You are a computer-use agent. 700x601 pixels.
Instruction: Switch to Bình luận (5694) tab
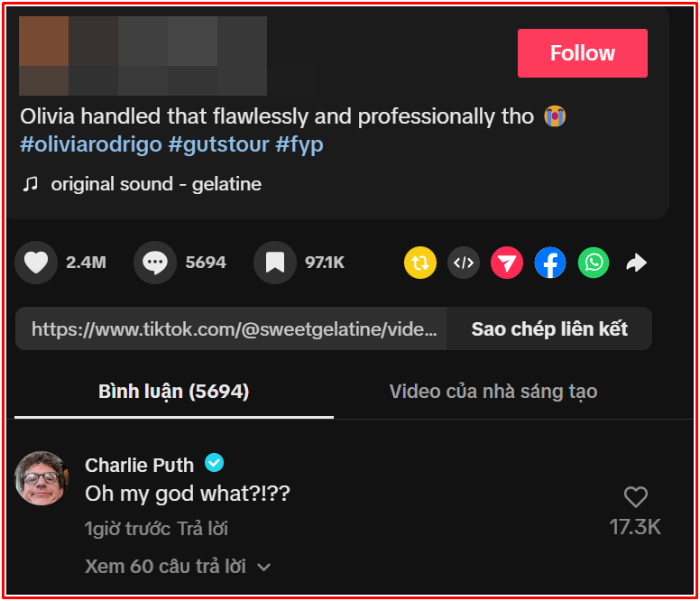(174, 392)
